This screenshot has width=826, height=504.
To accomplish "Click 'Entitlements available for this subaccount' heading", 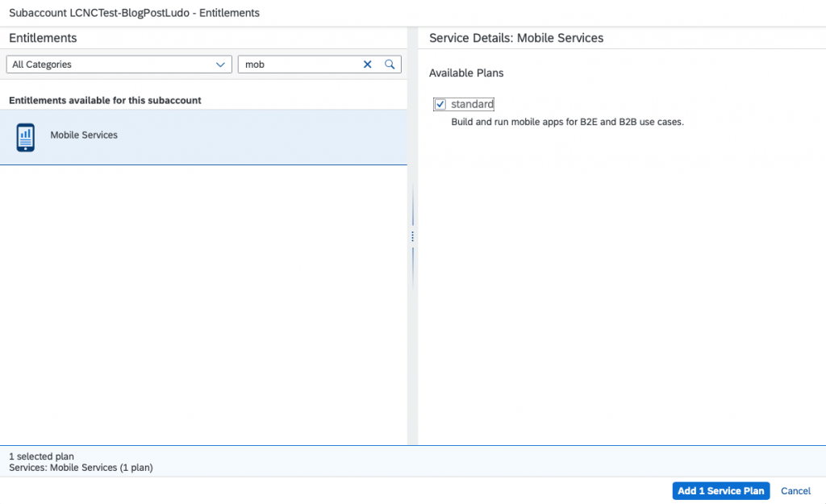I will point(105,100).
